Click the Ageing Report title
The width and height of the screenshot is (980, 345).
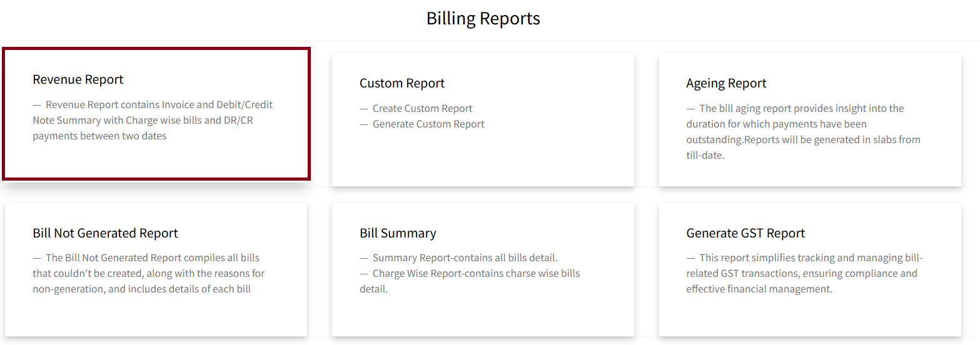[726, 83]
